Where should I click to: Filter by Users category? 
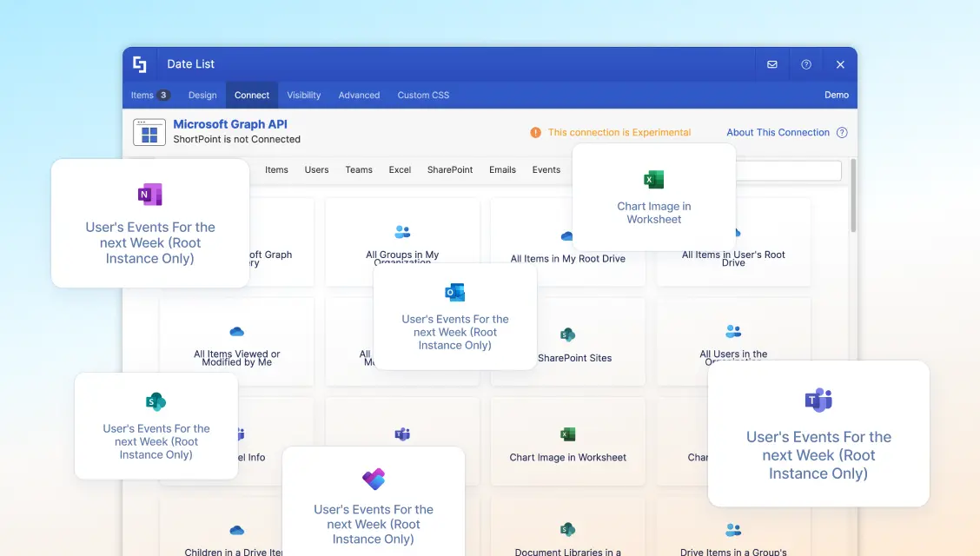click(x=316, y=169)
